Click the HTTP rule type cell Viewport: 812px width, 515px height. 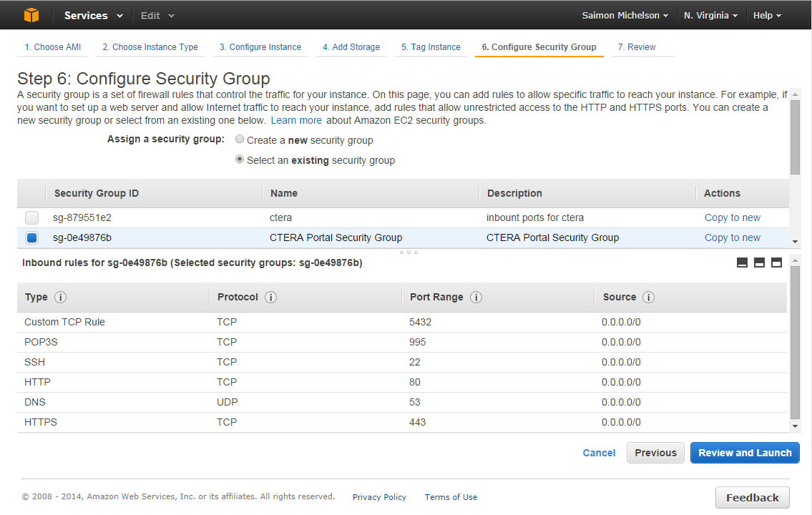click(37, 382)
